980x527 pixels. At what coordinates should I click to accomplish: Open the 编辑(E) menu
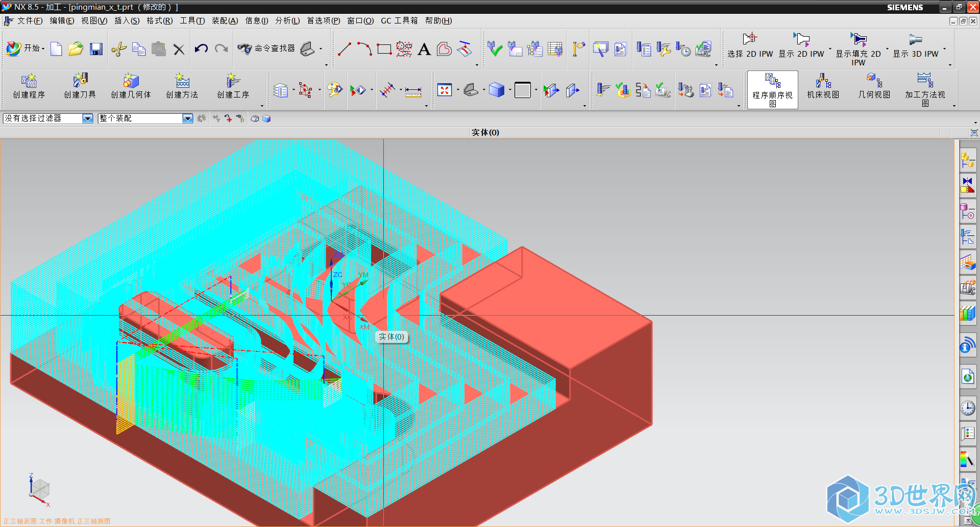click(x=62, y=20)
